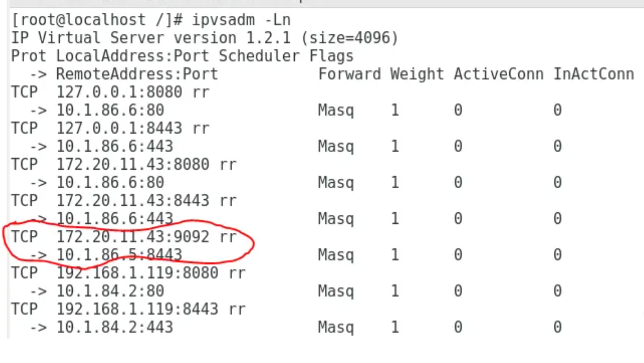Click the 10.1.84.2:80 remote address
Screen dimensions: 644x363
(110, 291)
